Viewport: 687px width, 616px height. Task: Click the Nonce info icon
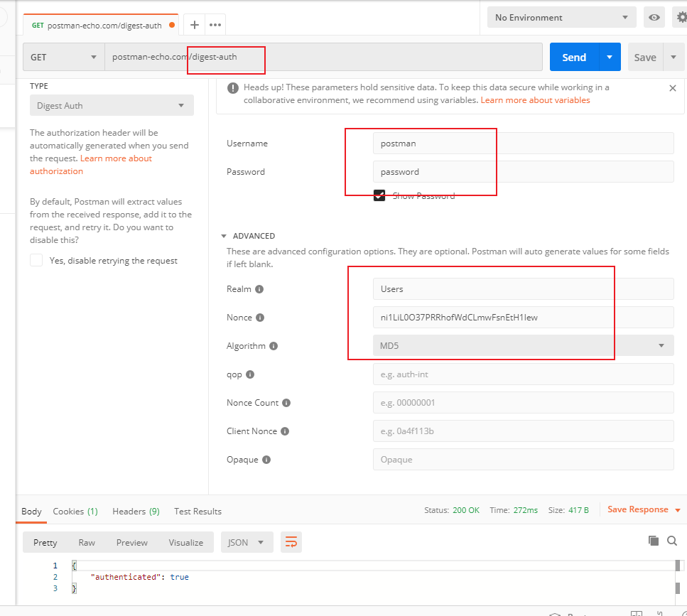(260, 318)
